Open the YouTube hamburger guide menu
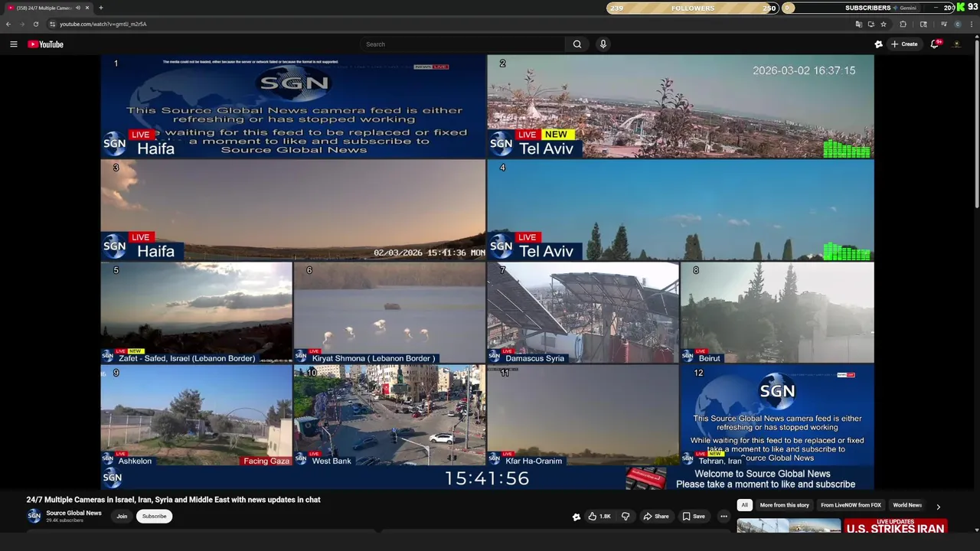Image resolution: width=980 pixels, height=551 pixels. [13, 44]
